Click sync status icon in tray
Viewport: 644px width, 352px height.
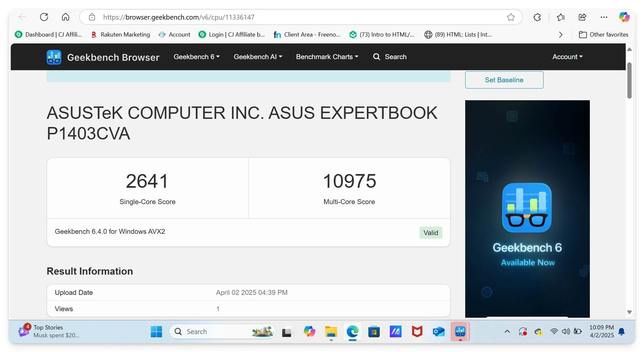(523, 332)
